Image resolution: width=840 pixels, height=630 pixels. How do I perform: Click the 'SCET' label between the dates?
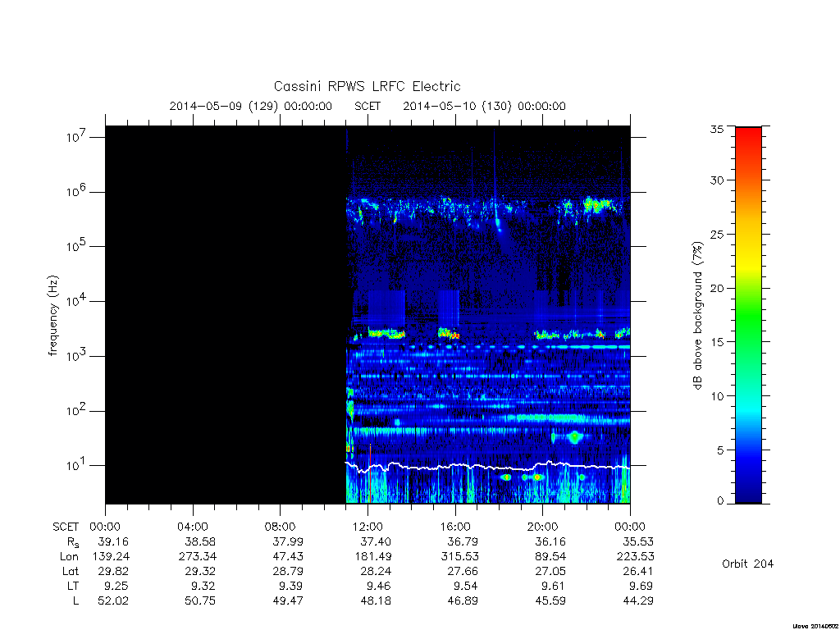(x=367, y=106)
